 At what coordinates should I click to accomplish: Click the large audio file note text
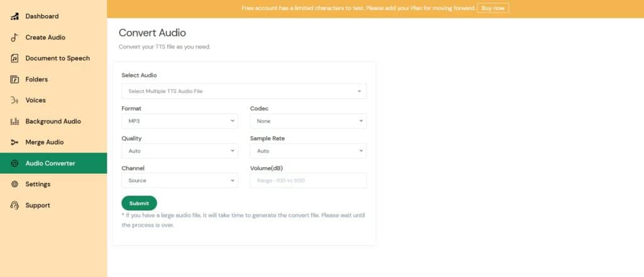click(x=243, y=220)
